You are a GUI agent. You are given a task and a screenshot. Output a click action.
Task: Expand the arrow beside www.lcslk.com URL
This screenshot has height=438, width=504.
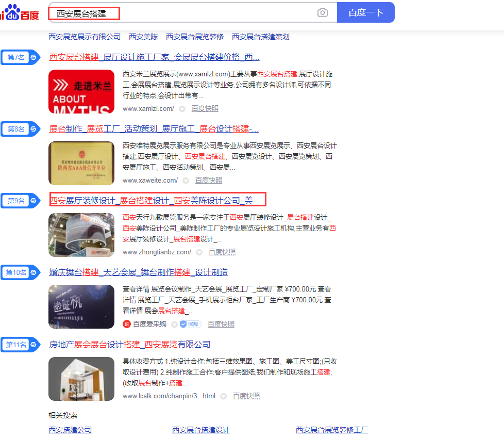click(223, 396)
